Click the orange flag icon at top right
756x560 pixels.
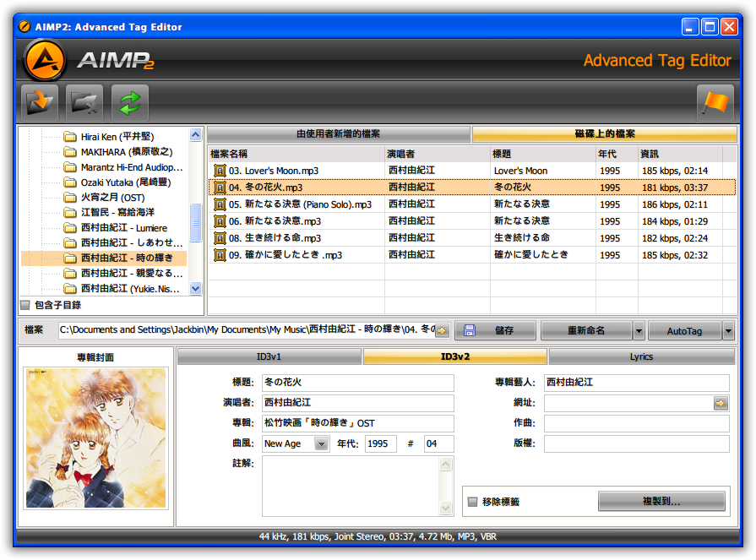[x=715, y=102]
